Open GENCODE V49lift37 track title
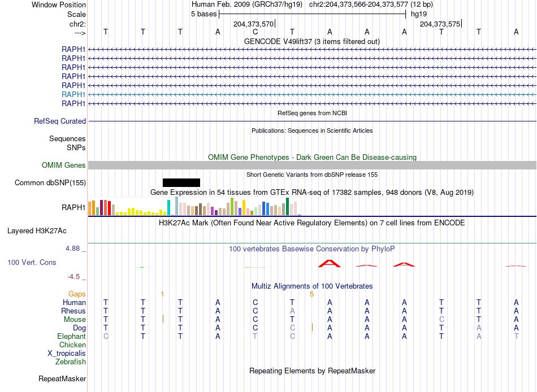 tap(311, 41)
